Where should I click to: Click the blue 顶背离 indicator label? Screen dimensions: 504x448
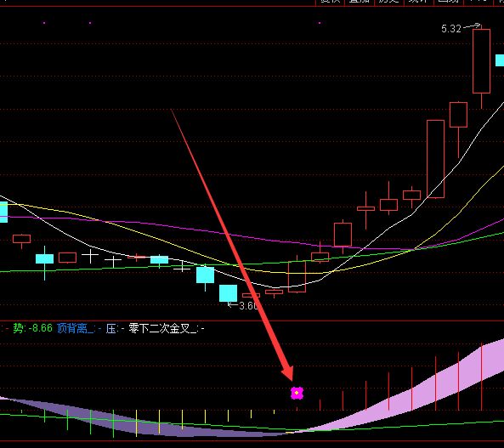click(75, 329)
